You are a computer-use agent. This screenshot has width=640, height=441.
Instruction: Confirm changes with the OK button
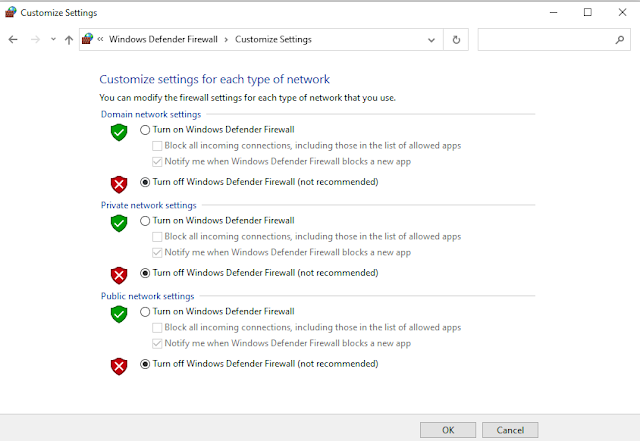point(448,430)
